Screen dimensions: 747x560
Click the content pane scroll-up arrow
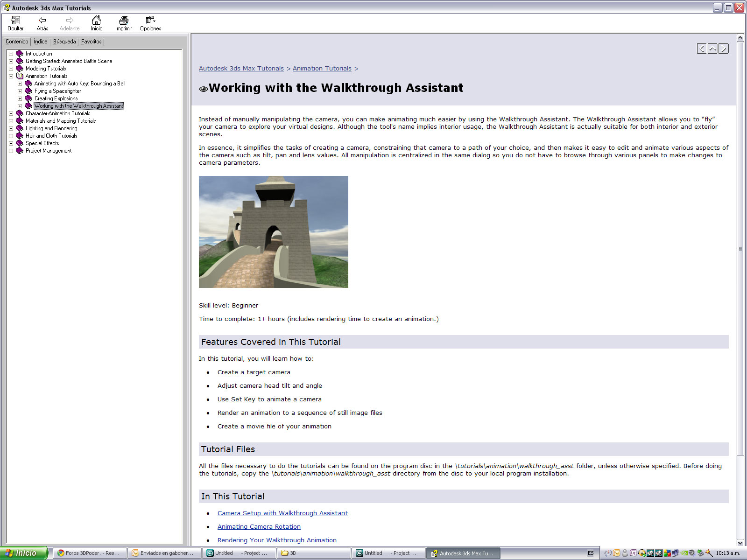740,37
